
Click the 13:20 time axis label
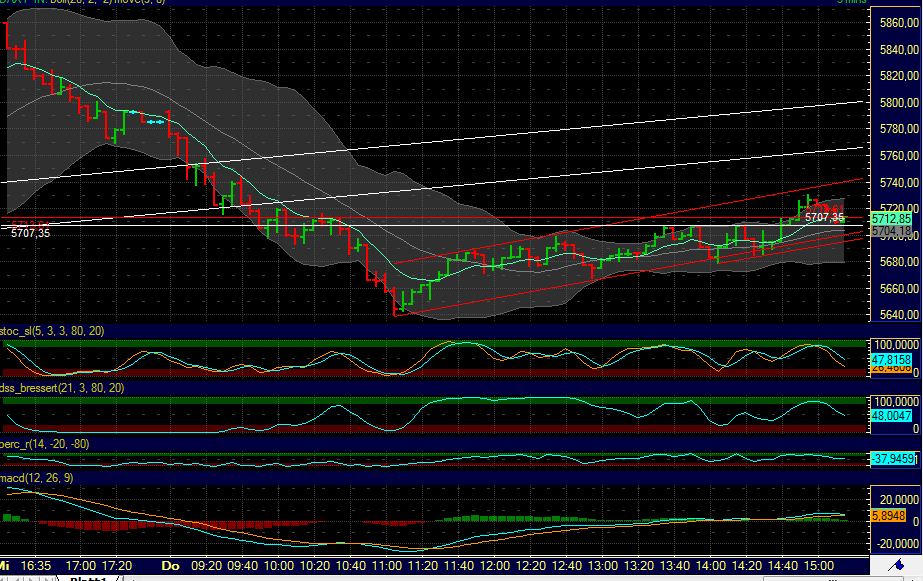(639, 566)
